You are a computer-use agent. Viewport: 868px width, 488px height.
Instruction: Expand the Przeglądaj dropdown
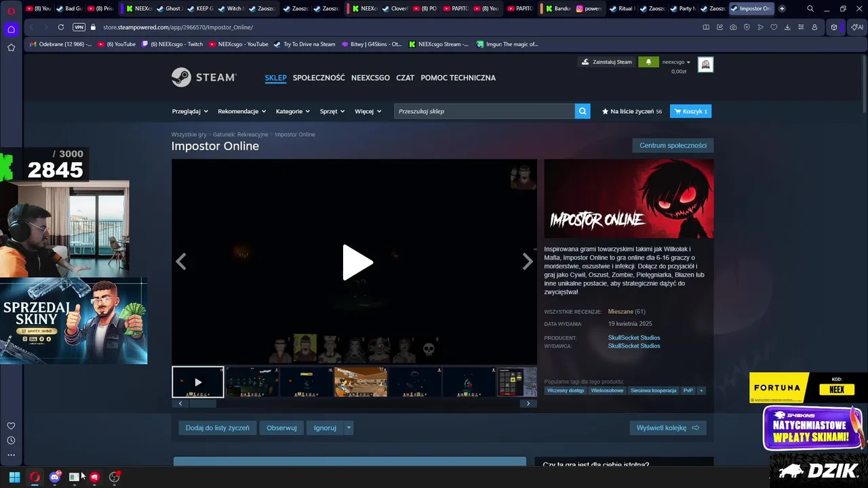coord(189,111)
